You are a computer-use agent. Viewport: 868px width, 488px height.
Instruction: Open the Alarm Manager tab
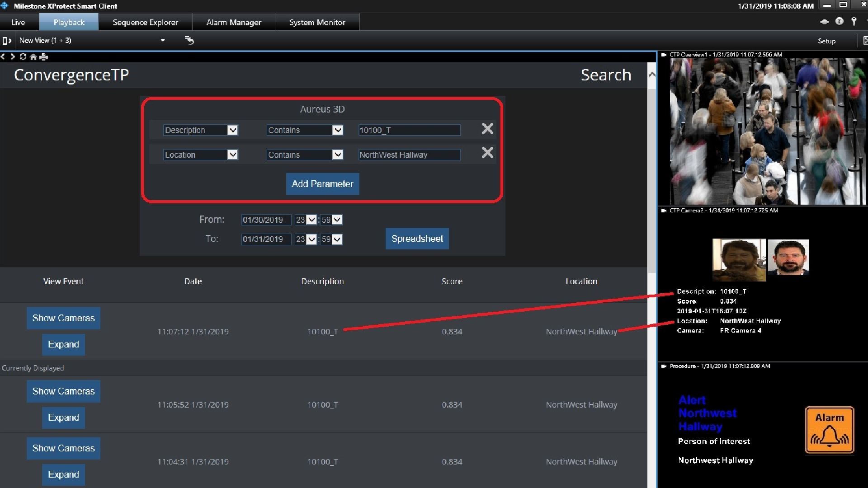point(234,22)
